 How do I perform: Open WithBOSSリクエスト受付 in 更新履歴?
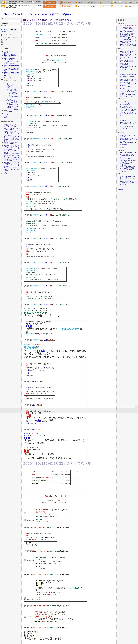(127, 36)
